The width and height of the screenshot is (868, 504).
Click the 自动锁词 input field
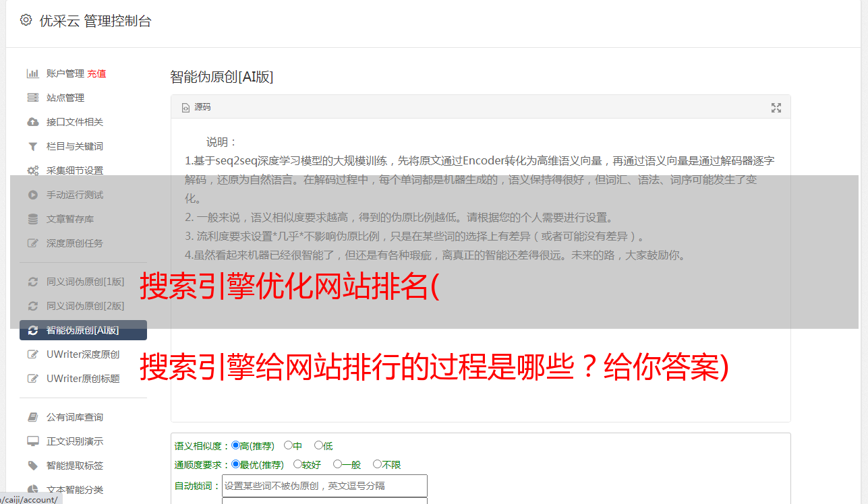(324, 486)
